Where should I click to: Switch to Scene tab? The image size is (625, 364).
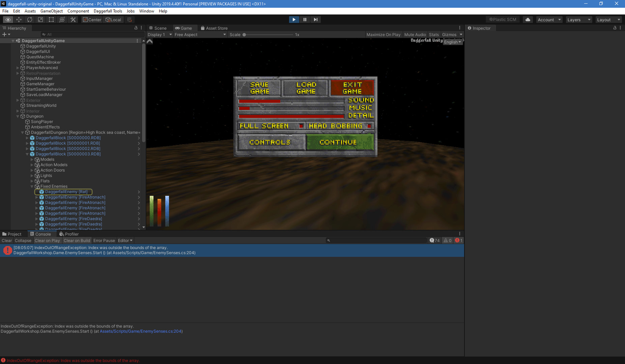158,28
